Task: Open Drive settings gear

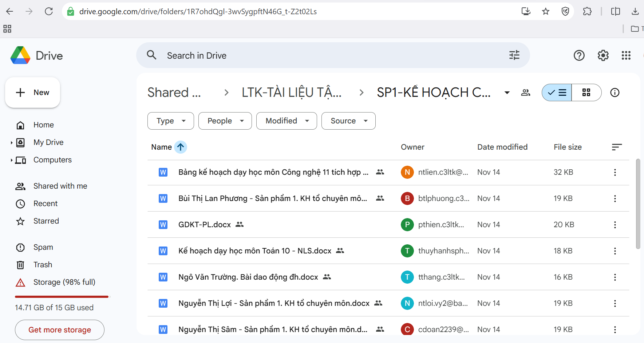Action: point(603,56)
